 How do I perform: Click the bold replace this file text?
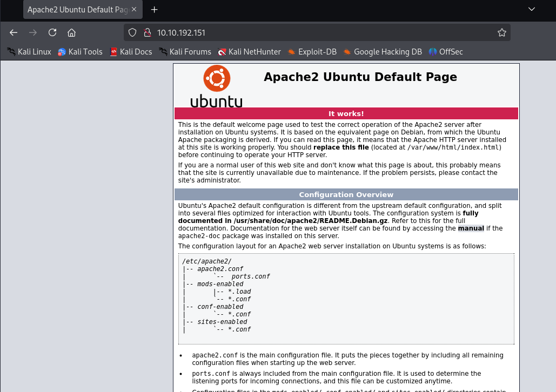pyautogui.click(x=341, y=147)
